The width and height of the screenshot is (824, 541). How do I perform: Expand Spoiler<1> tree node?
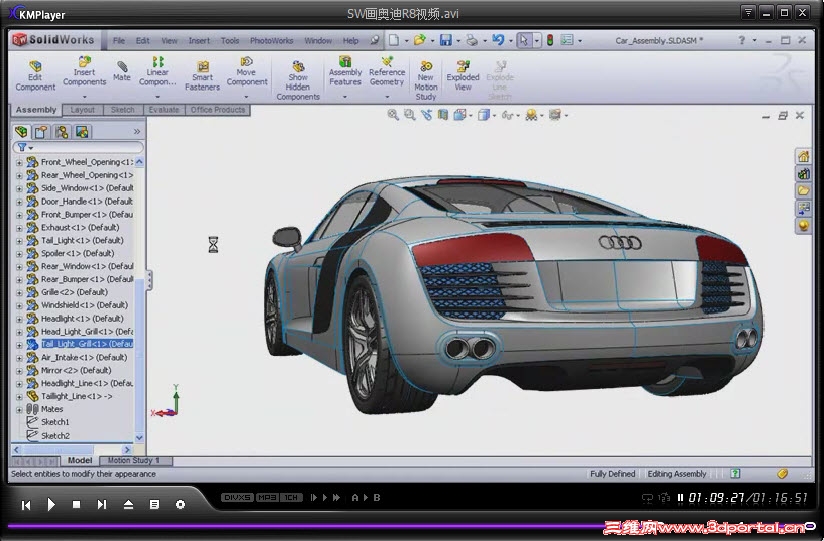point(19,254)
